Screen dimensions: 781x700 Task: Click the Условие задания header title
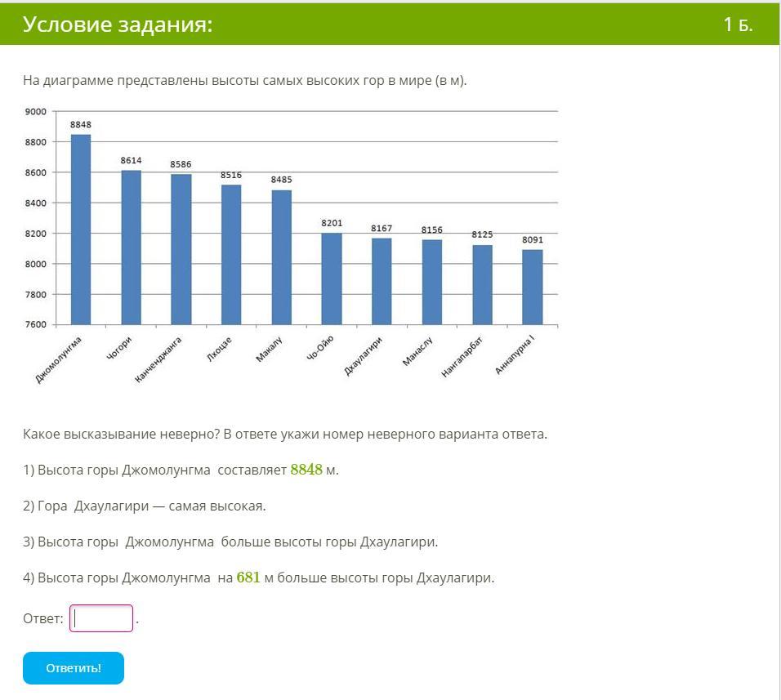point(118,25)
